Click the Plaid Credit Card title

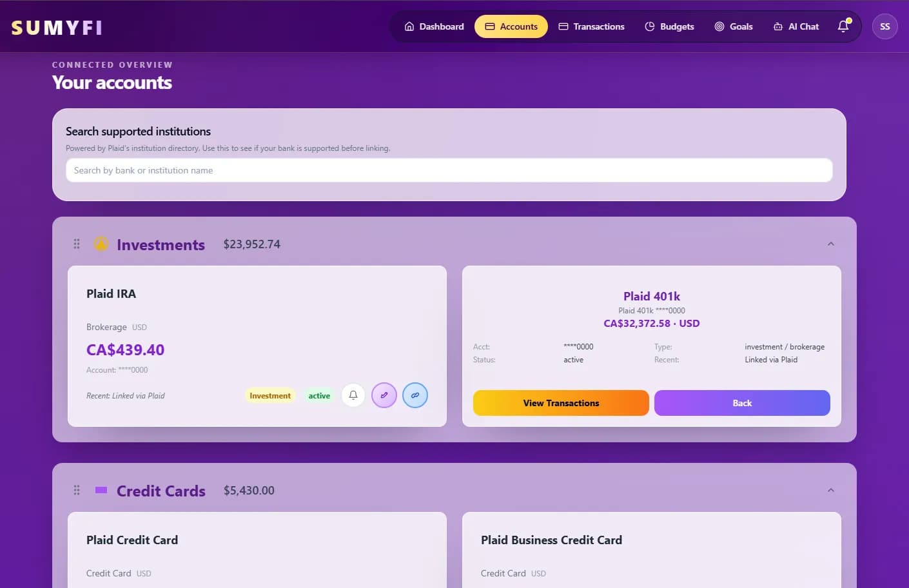132,540
